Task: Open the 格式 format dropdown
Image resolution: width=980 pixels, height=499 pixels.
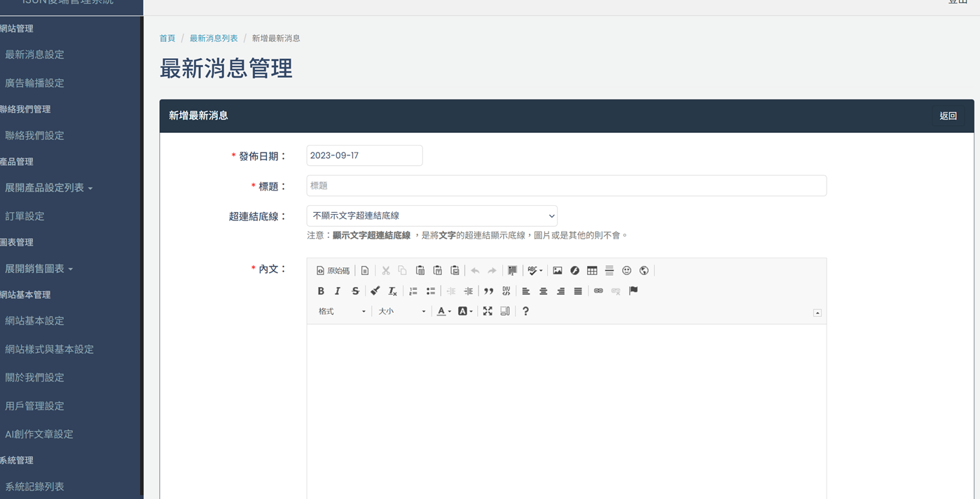Action: click(x=342, y=311)
